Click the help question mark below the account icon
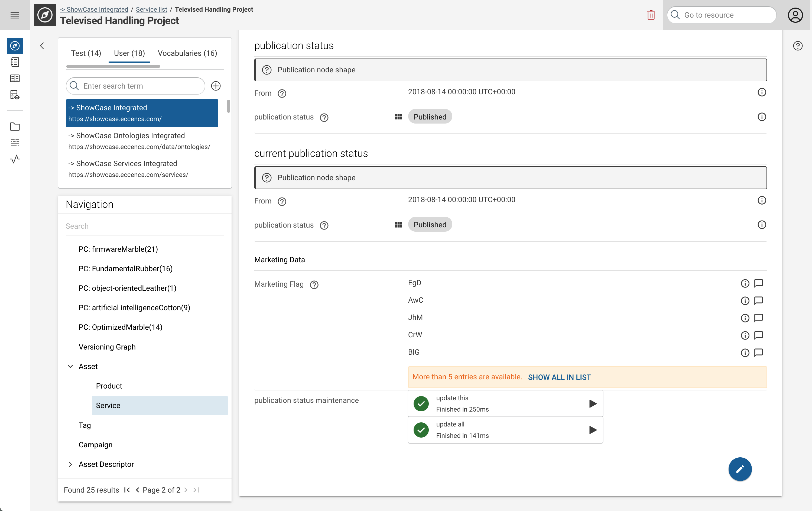 [798, 46]
